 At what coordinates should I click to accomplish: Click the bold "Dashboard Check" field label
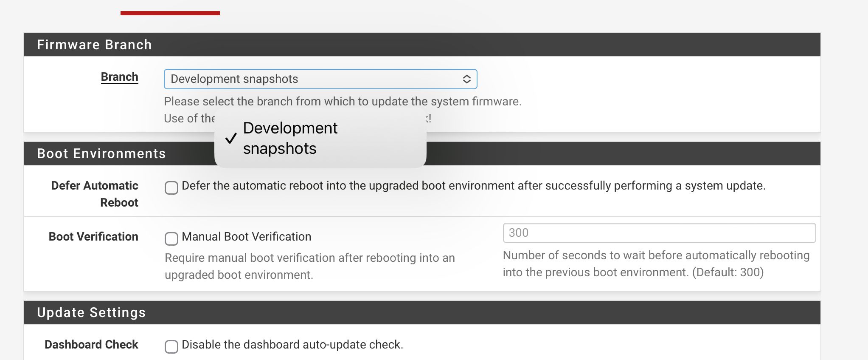click(x=91, y=345)
